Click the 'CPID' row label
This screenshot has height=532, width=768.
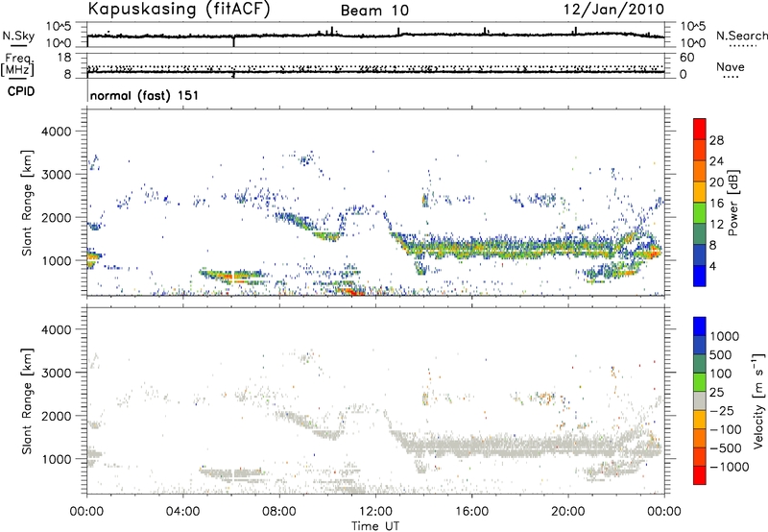coord(21,91)
